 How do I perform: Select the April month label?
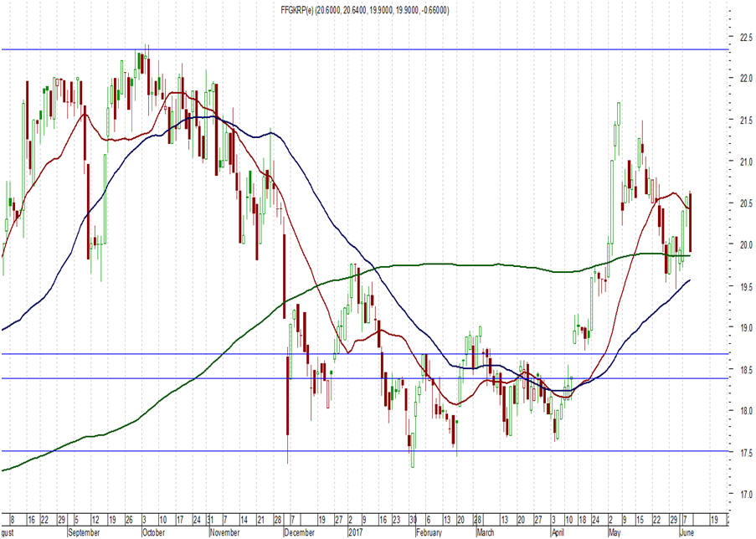click(558, 533)
